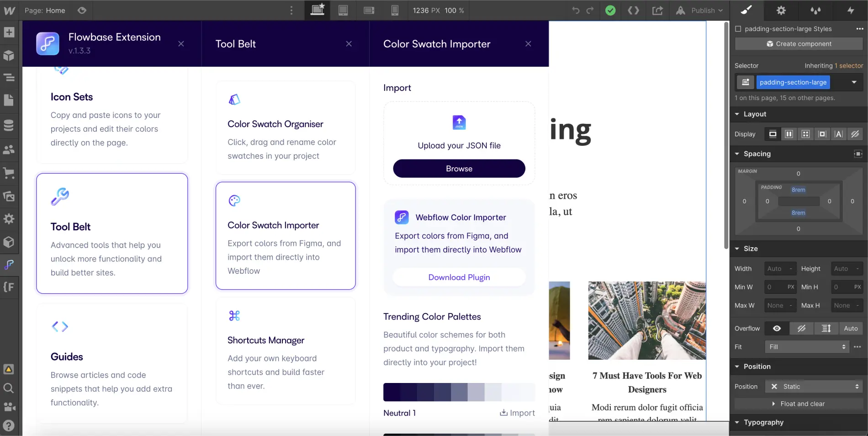Click the top padding 8rem value

[x=798, y=190]
